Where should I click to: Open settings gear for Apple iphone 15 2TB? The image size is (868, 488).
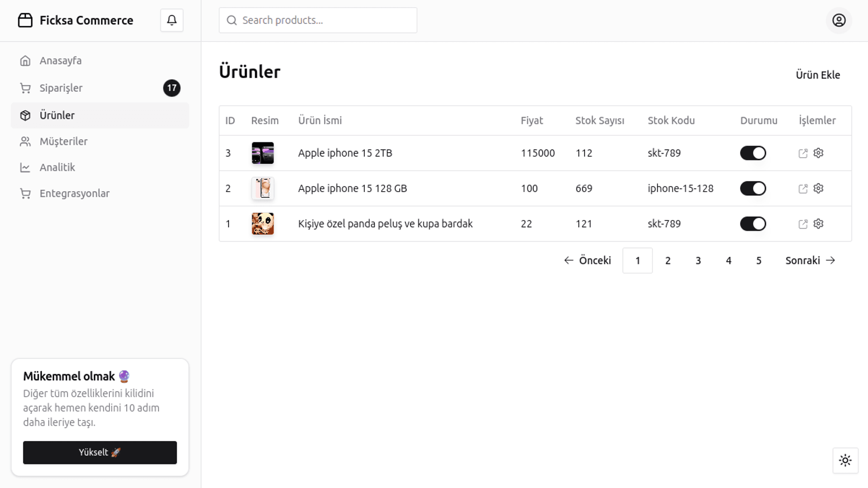click(818, 153)
